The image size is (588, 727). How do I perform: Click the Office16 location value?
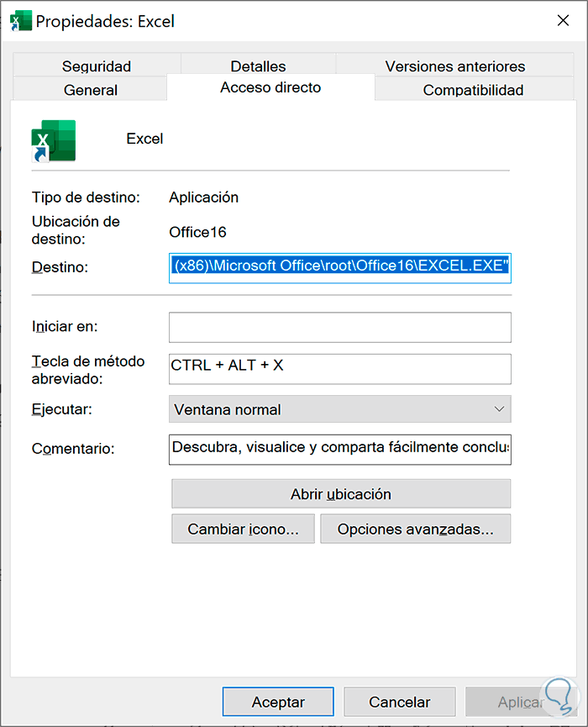(197, 232)
